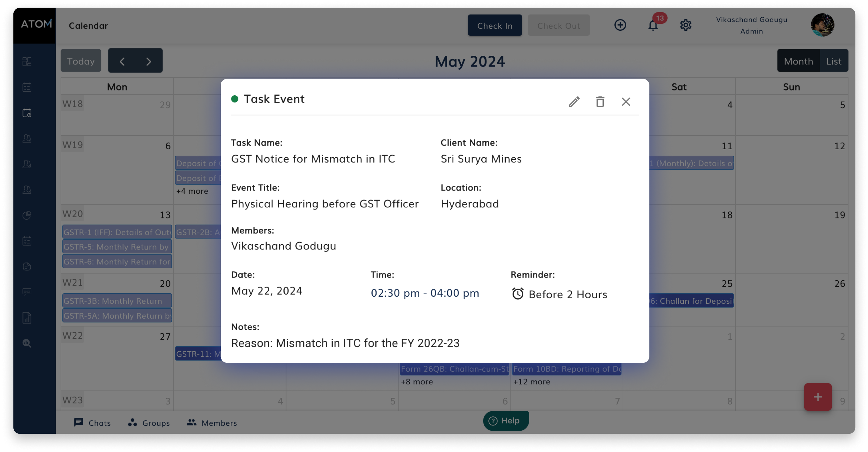Open the Groups tab
Screen dimensions: 868x452
click(149, 423)
